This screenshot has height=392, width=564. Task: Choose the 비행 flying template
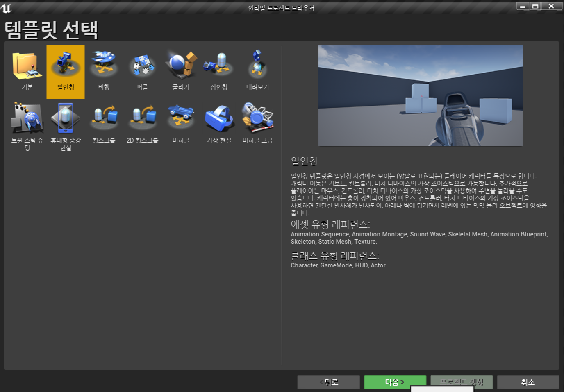point(104,72)
